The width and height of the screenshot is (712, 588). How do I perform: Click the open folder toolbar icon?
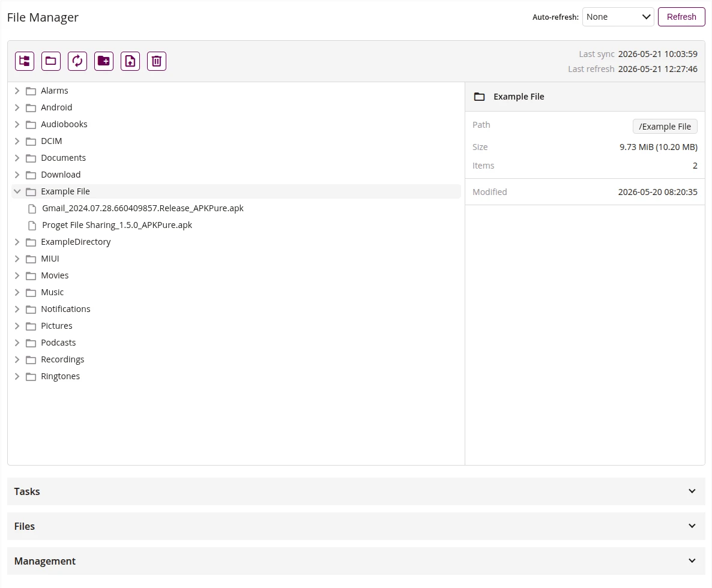click(51, 61)
